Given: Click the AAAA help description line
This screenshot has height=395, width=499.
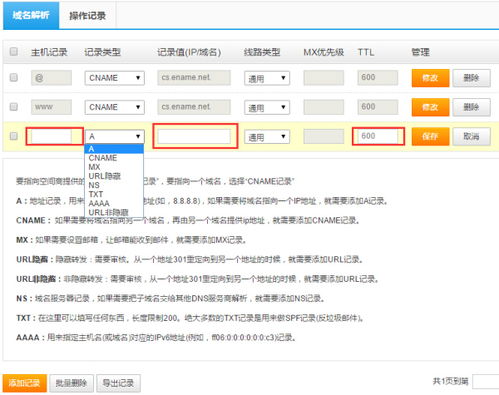Looking at the screenshot, I should point(156,337).
